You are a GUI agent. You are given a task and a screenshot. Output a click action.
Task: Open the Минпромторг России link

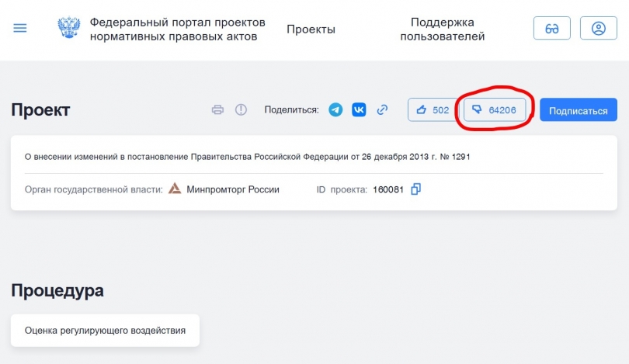[x=232, y=189]
